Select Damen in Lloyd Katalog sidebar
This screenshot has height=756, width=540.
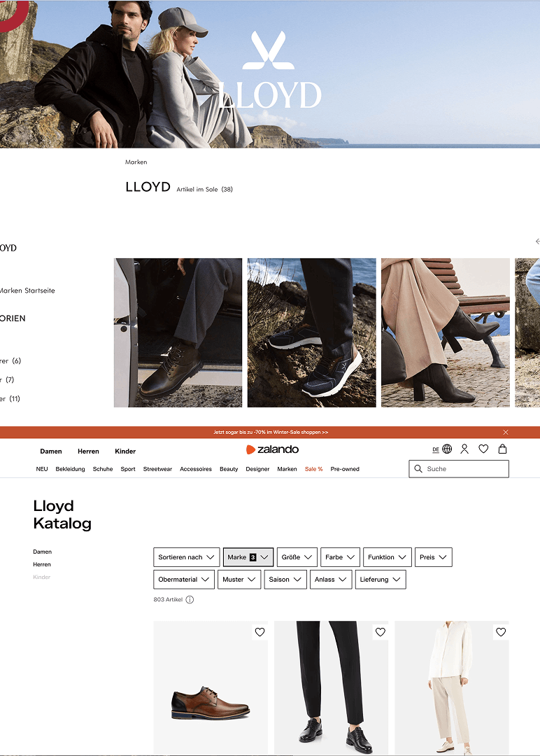tap(43, 552)
